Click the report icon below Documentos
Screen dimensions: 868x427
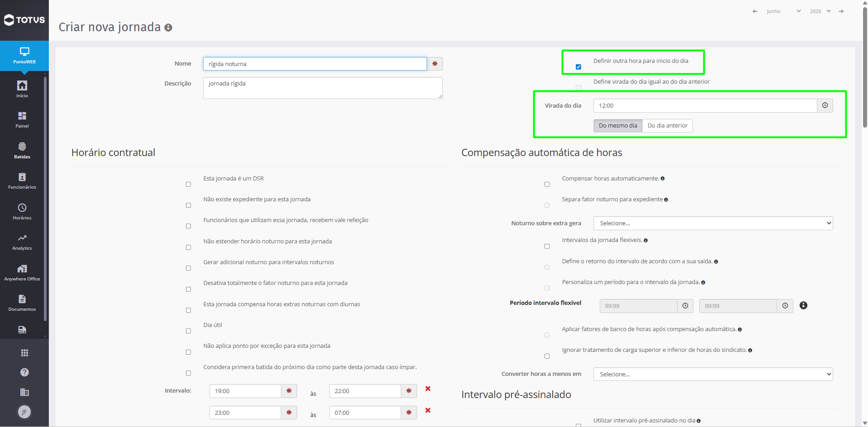22,330
